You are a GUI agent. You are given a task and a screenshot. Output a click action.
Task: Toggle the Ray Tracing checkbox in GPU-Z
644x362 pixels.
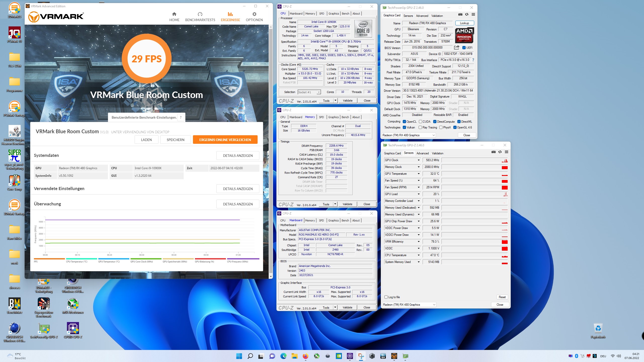(420, 127)
